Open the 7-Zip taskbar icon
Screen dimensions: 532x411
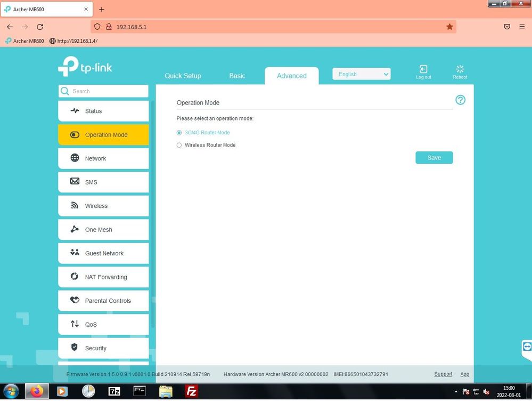114,391
